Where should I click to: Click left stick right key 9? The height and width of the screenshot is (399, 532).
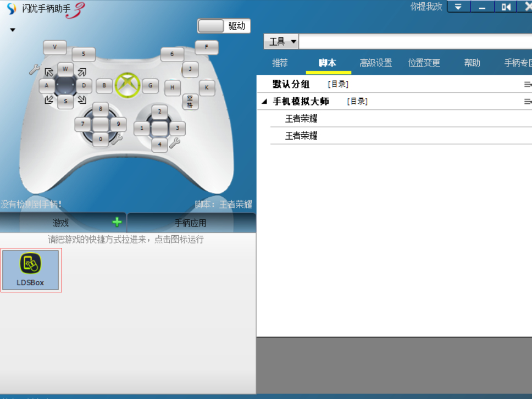pos(118,124)
